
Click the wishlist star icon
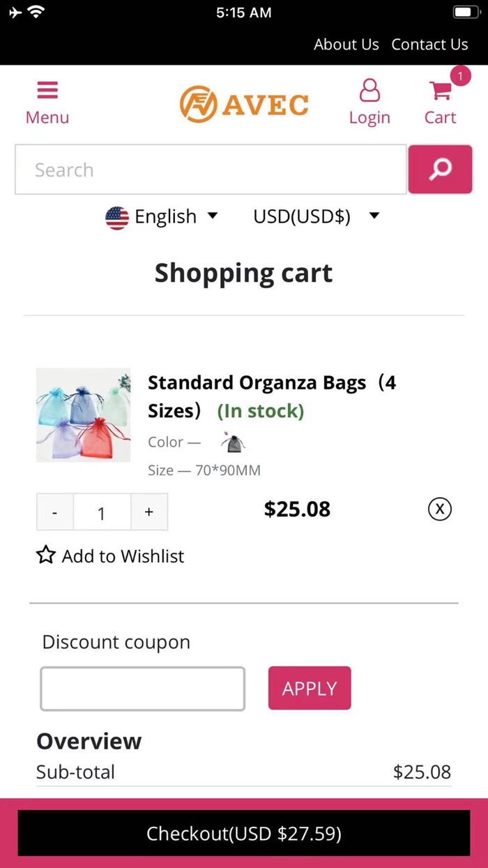click(x=46, y=555)
